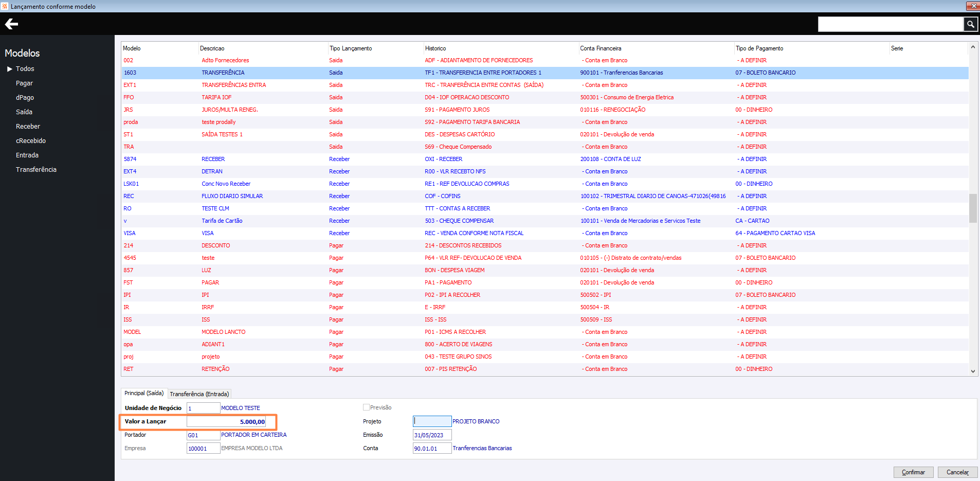Select the TESTE CLM row
This screenshot has height=481, width=980.
click(x=545, y=209)
